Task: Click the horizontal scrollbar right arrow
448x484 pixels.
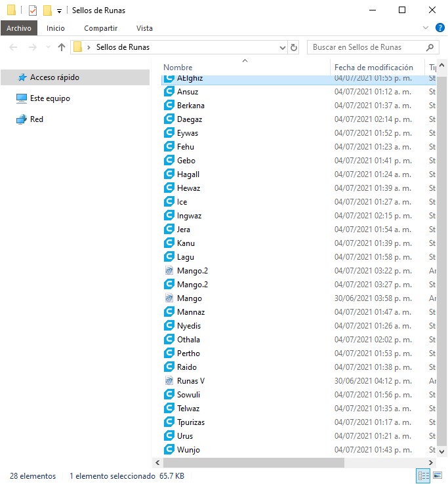Action: tap(431, 462)
